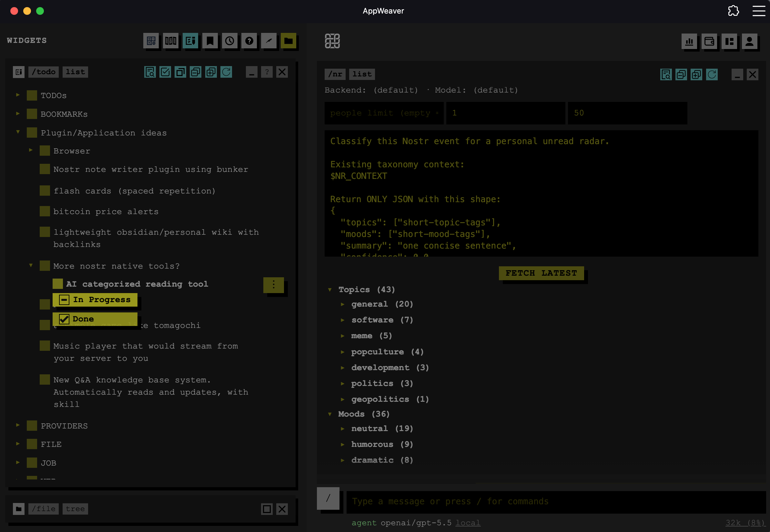Screen dimensions: 770x532
Task: Open the local link in status line
Action: pyautogui.click(x=468, y=523)
